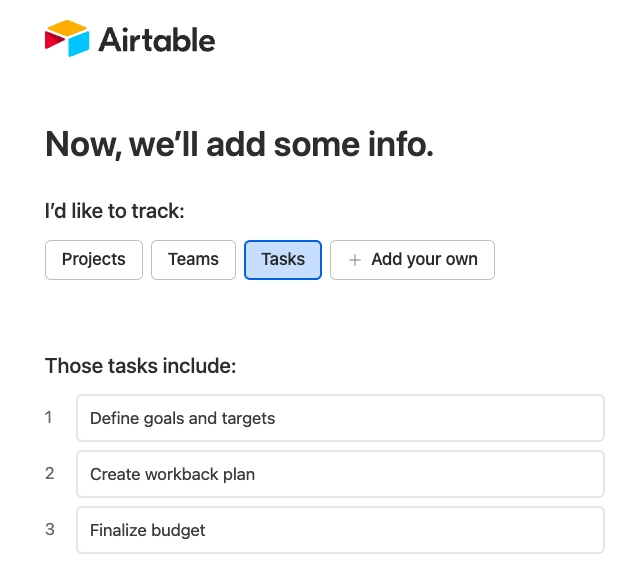Choose the Teams tracking option
Screen dimensions: 634x583
pyautogui.click(x=193, y=259)
